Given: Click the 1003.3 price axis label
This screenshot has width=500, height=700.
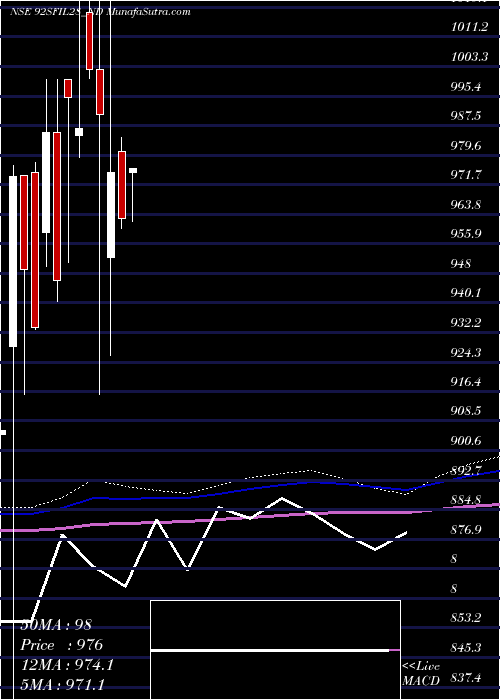Looking at the screenshot, I should (469, 57).
